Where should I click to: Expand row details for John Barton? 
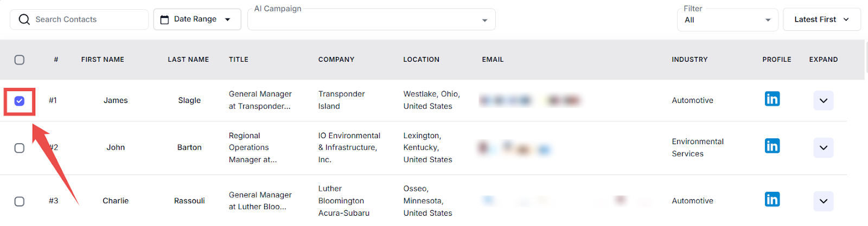[x=823, y=147]
